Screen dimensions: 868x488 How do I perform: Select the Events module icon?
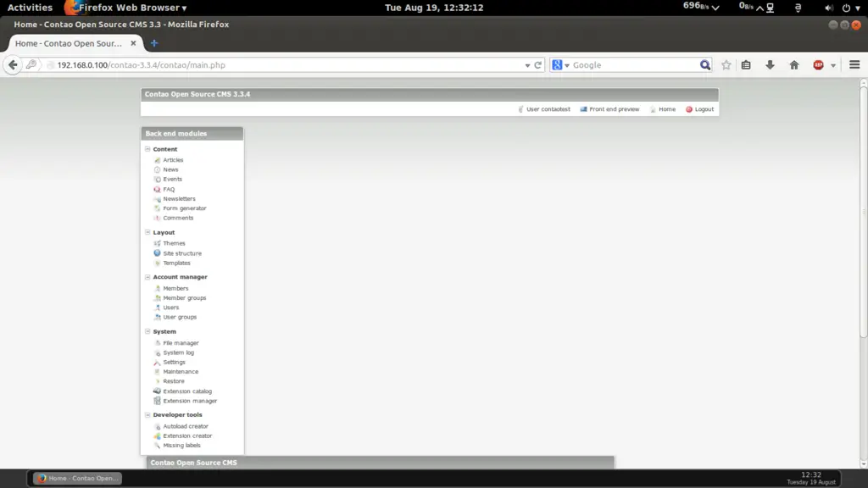coord(157,180)
